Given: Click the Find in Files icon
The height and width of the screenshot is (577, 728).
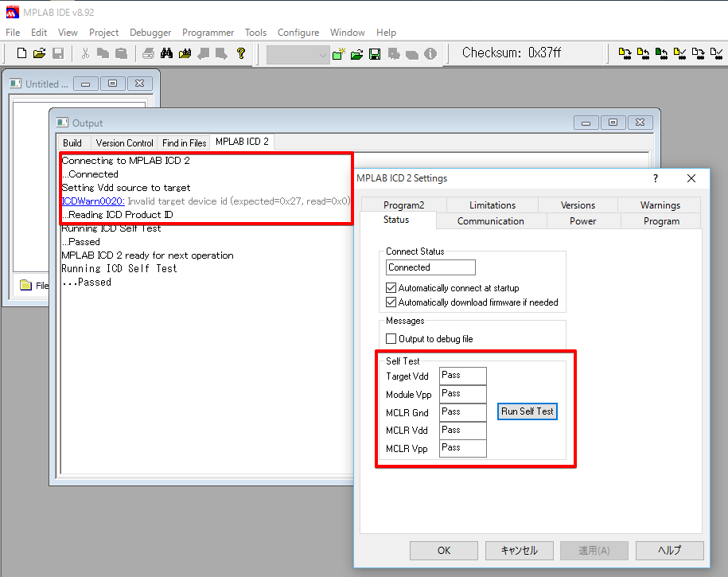Looking at the screenshot, I should (185, 53).
